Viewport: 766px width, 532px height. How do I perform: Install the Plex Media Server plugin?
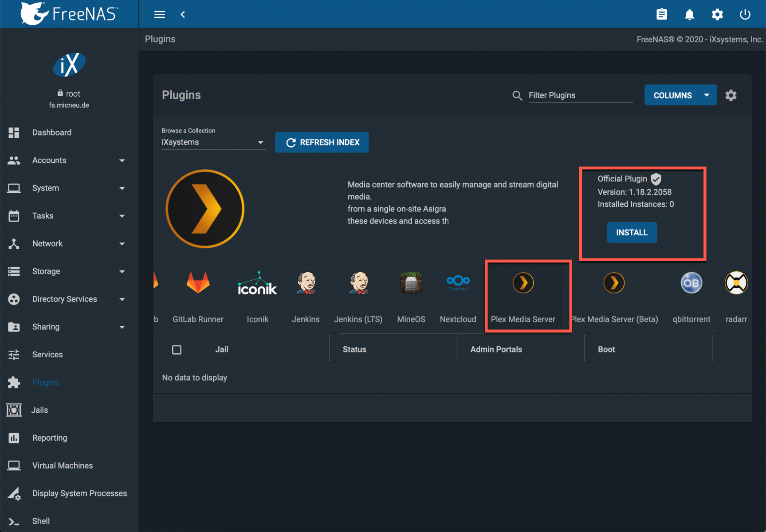pos(632,232)
